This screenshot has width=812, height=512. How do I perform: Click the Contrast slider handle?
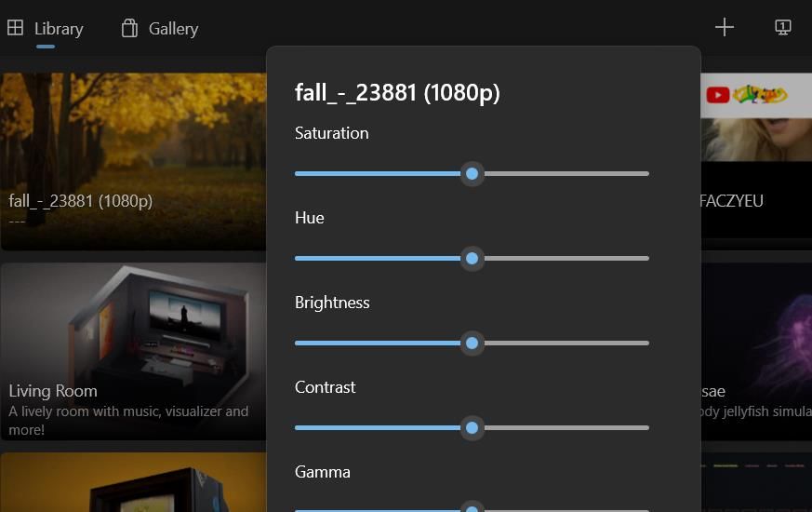coord(473,428)
